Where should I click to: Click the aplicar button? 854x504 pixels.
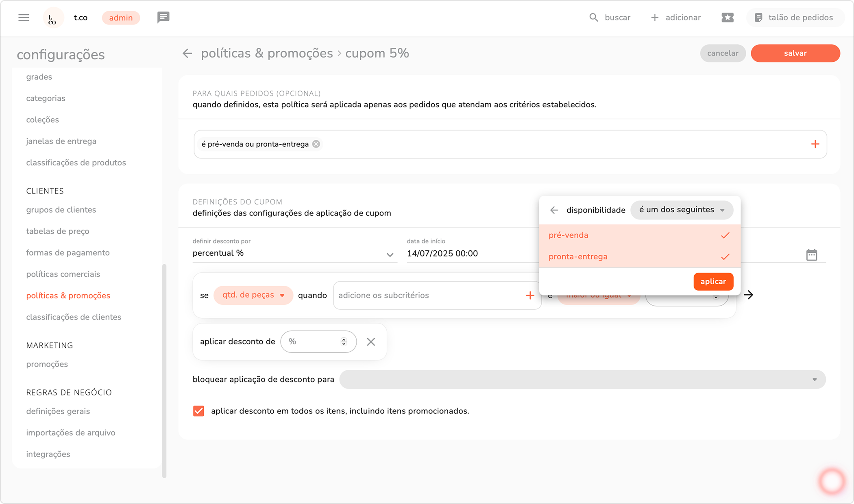(x=713, y=282)
